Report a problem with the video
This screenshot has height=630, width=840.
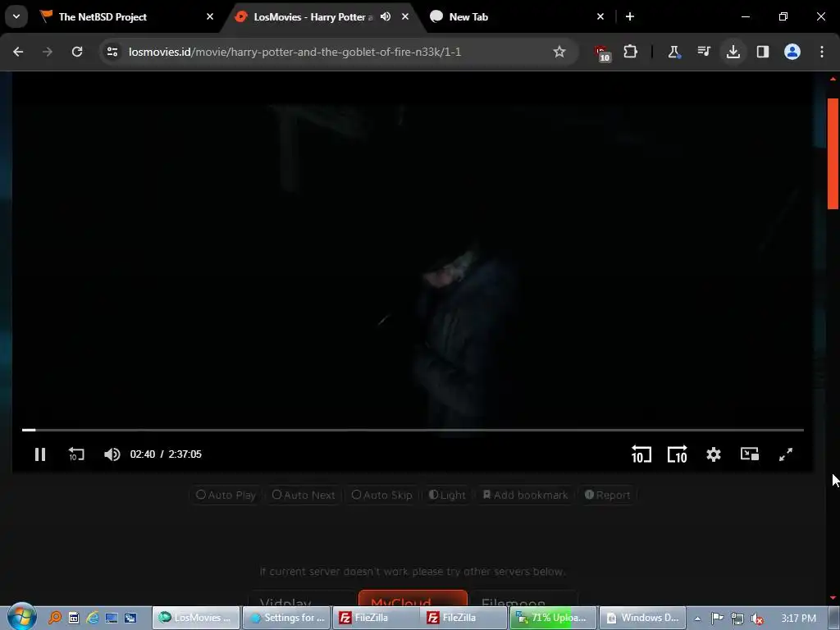coord(607,495)
